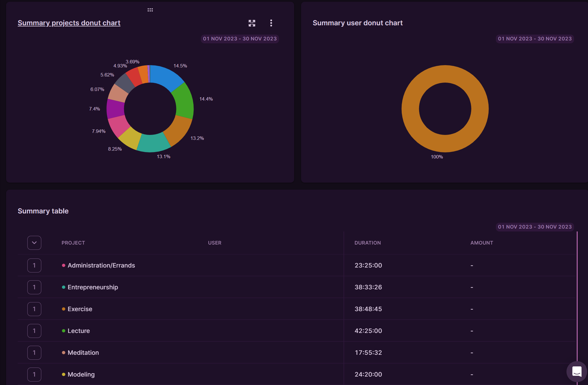Click the USER column header
This screenshot has height=385, width=588.
pyautogui.click(x=215, y=243)
